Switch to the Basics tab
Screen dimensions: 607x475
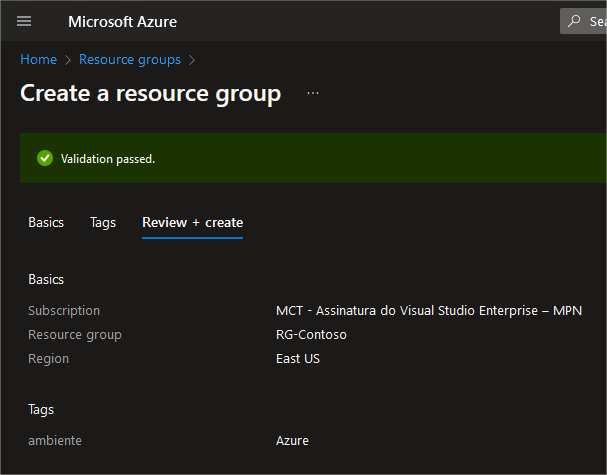coord(46,223)
